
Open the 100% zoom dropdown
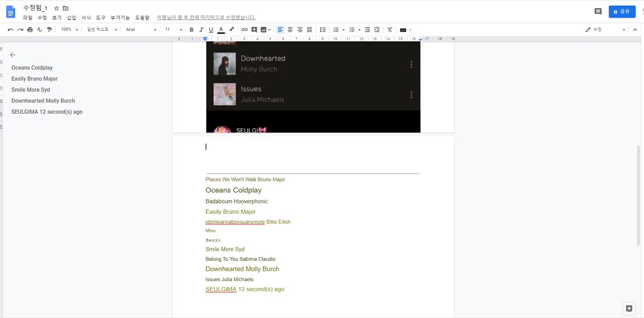pyautogui.click(x=69, y=30)
